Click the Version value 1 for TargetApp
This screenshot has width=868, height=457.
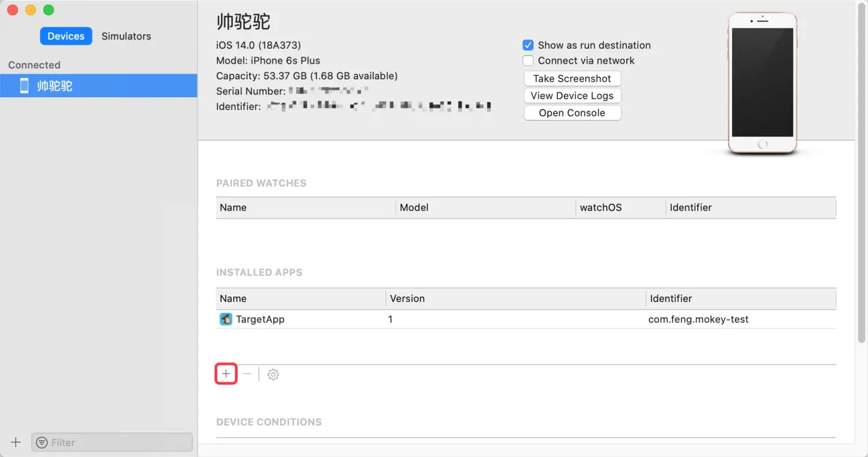tap(391, 319)
